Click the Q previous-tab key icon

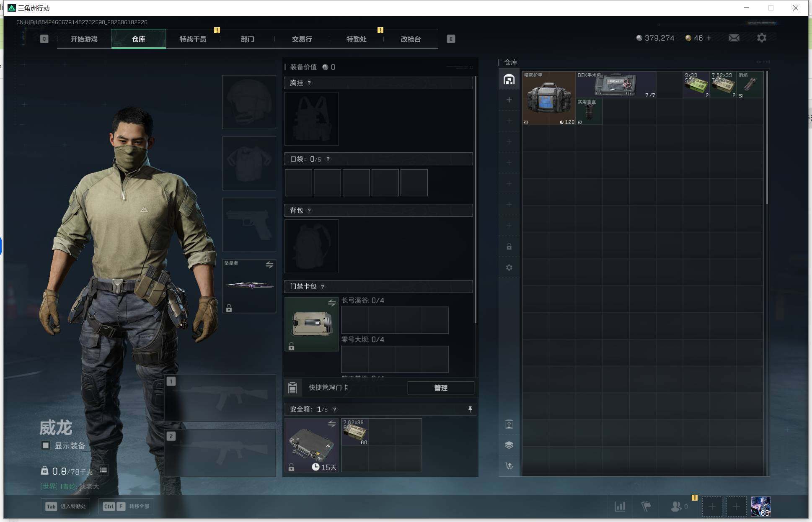pos(44,39)
